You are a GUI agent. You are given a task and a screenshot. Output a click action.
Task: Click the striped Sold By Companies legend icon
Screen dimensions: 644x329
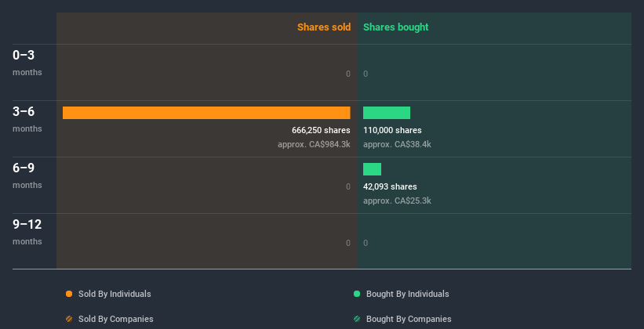(69, 319)
